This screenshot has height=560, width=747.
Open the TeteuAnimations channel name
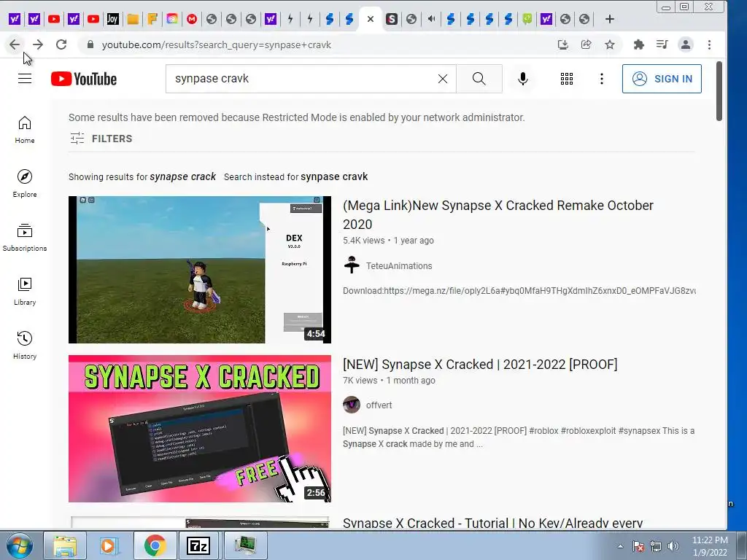[x=399, y=265]
